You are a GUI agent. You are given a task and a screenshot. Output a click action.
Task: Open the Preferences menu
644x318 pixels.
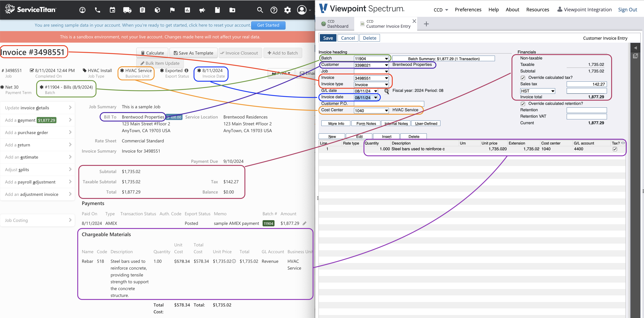click(468, 10)
